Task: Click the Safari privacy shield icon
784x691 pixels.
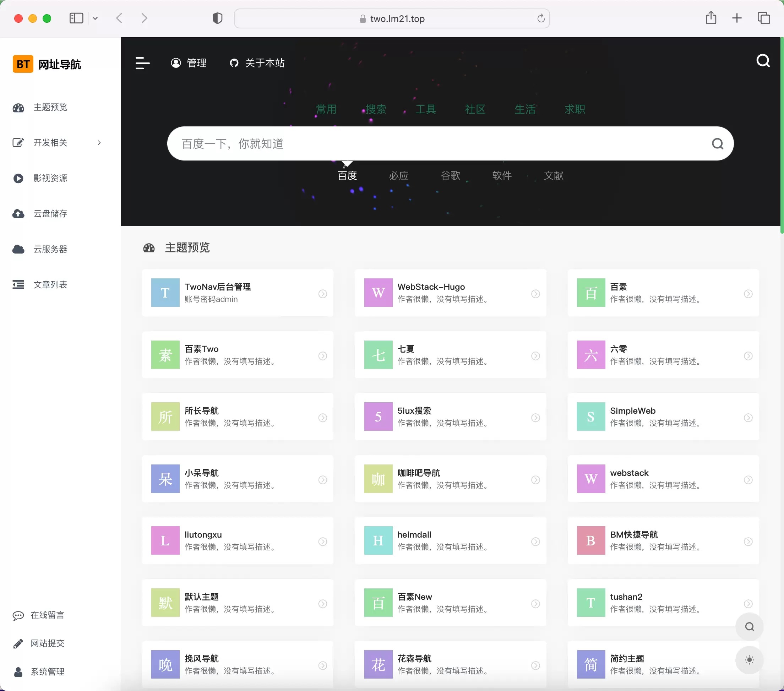Action: 217,18
